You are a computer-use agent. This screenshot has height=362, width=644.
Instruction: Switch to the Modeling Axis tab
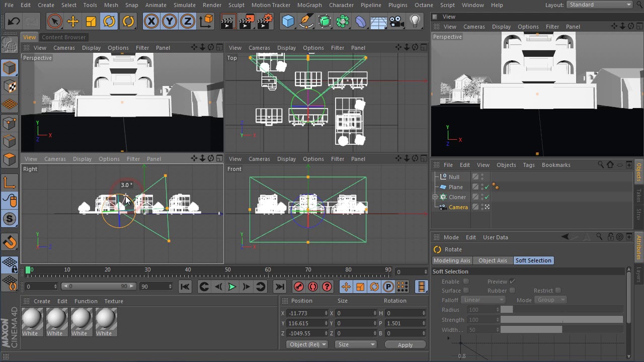(x=452, y=260)
